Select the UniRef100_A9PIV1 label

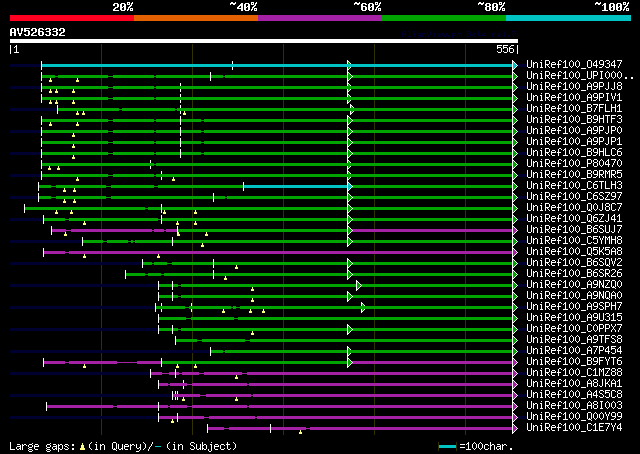pos(574,97)
